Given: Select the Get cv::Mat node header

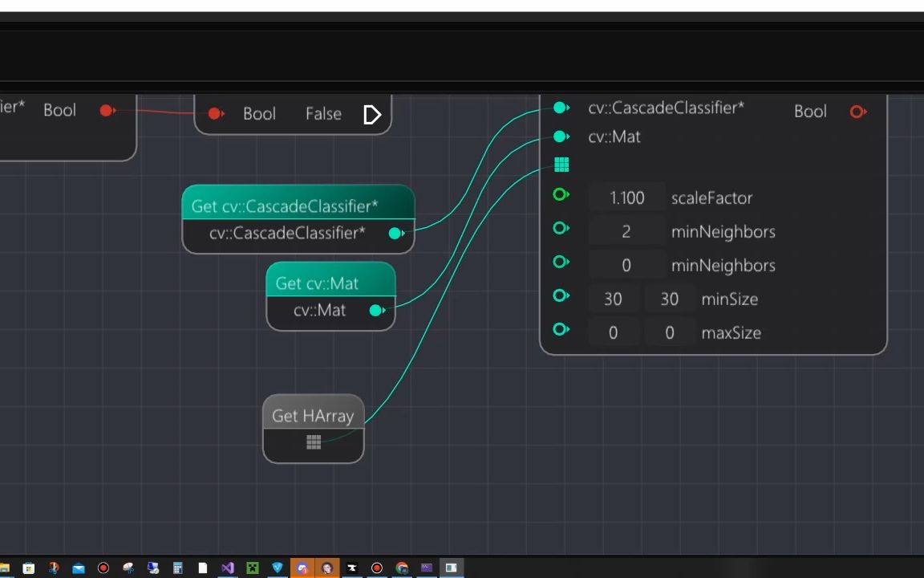Looking at the screenshot, I should [x=330, y=279].
